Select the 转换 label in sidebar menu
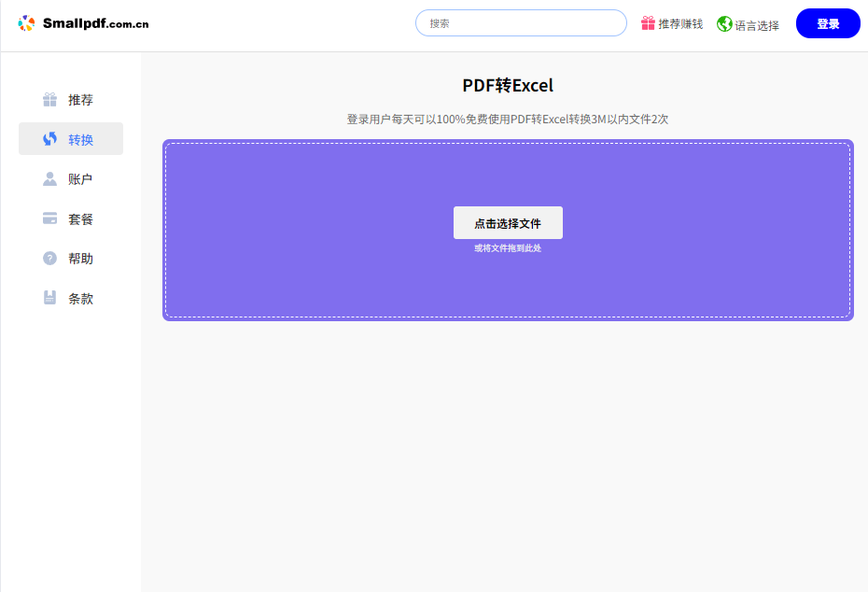The image size is (868, 592). pyautogui.click(x=80, y=140)
